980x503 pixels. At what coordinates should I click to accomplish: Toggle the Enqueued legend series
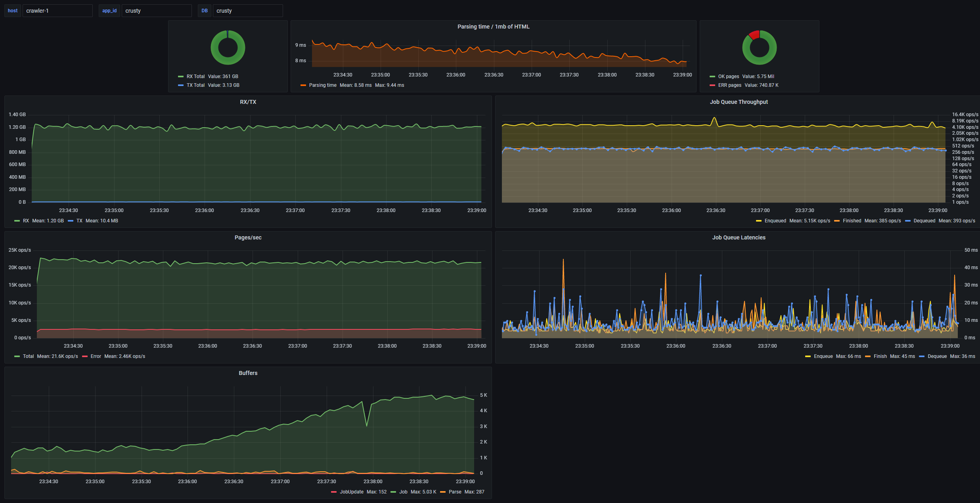775,221
